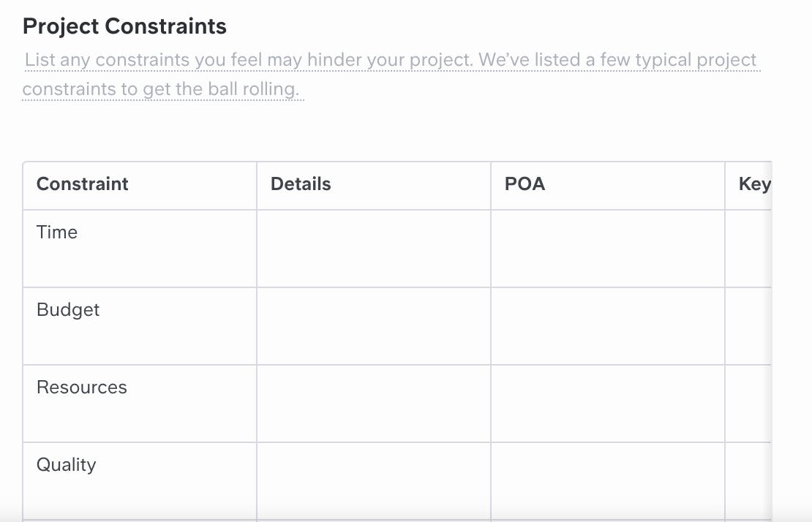Click the Budget constraint cell

140,327
